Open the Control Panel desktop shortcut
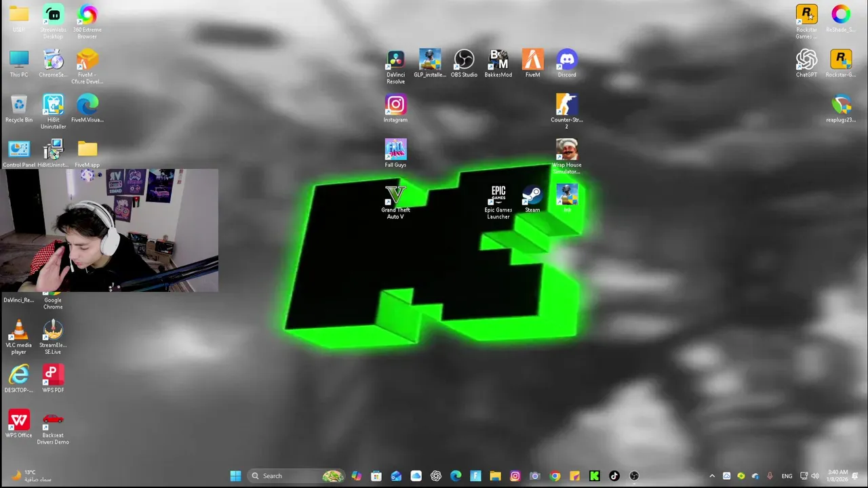The width and height of the screenshot is (868, 488). point(19,154)
